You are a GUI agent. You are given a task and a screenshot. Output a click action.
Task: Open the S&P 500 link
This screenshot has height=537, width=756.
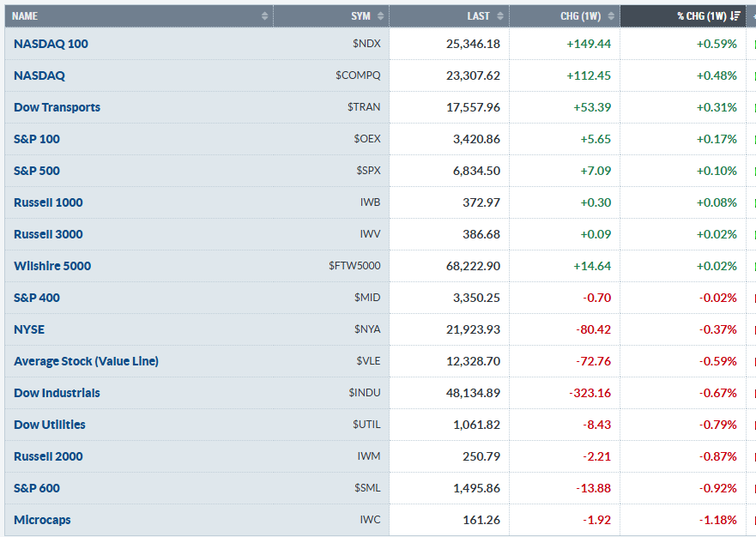37,171
